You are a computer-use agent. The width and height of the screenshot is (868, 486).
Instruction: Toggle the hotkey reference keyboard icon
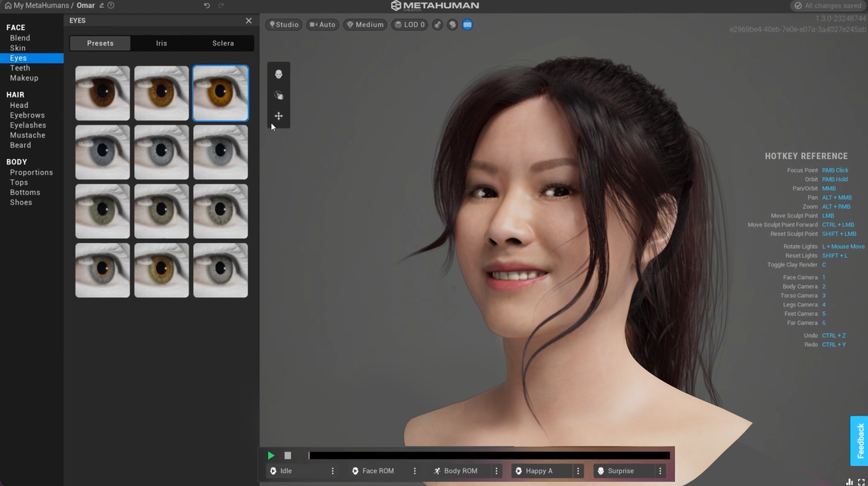(467, 25)
